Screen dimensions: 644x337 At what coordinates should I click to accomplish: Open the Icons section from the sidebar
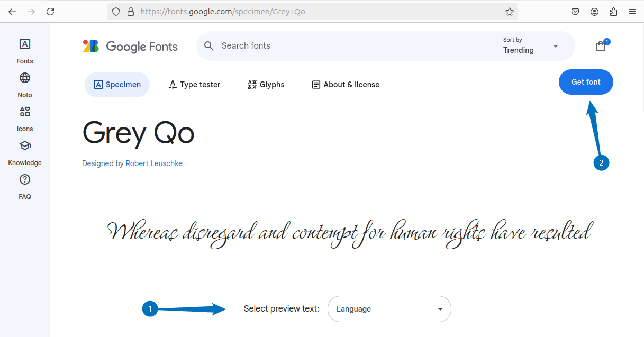point(24,118)
